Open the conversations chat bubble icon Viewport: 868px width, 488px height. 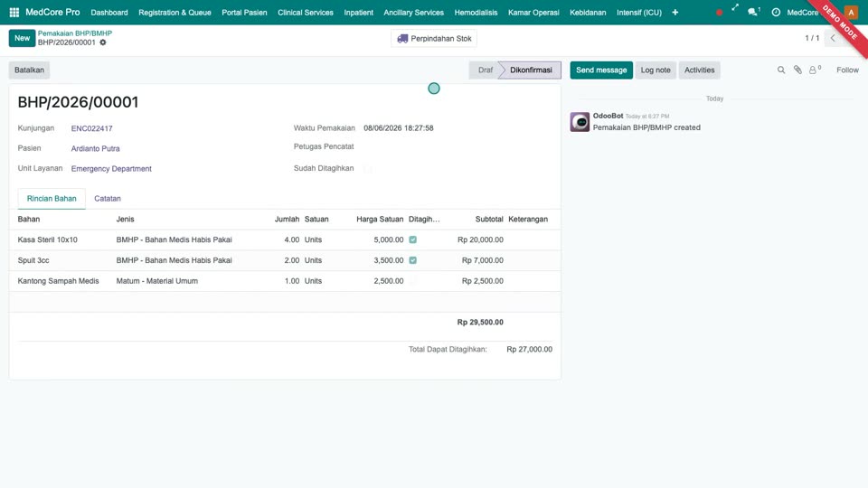pyautogui.click(x=753, y=12)
